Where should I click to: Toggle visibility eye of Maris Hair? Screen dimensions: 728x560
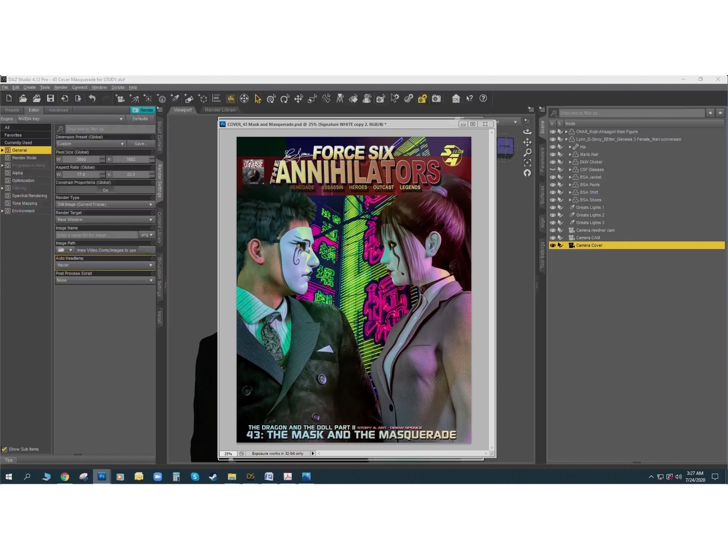553,155
